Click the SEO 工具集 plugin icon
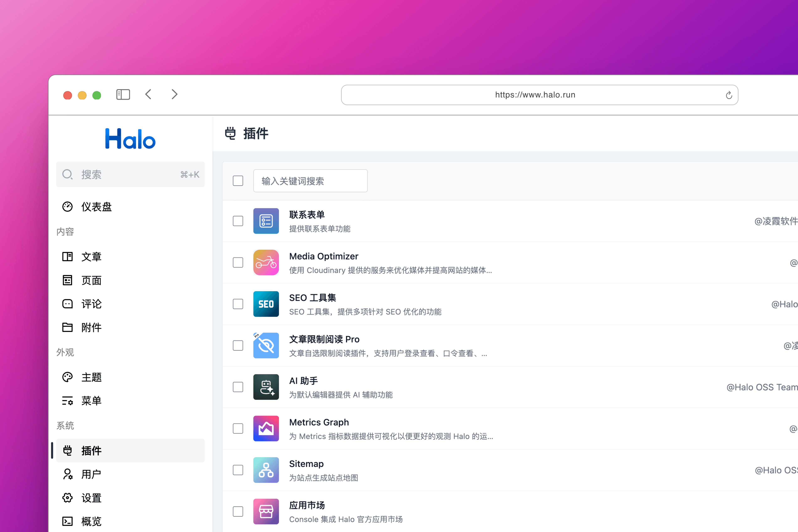Viewport: 798px width, 532px height. [266, 304]
